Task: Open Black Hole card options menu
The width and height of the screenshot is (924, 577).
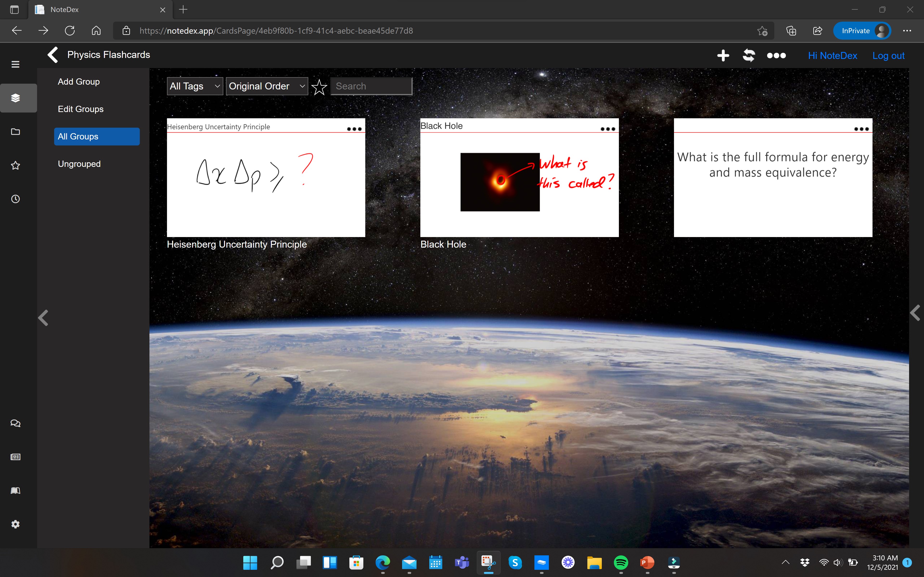Action: 608,129
